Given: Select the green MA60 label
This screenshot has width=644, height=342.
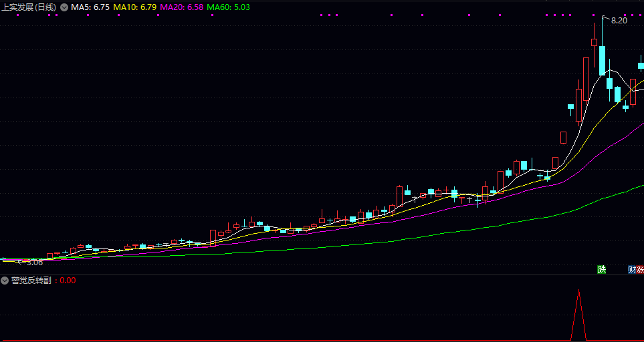Looking at the screenshot, I should click(229, 7).
